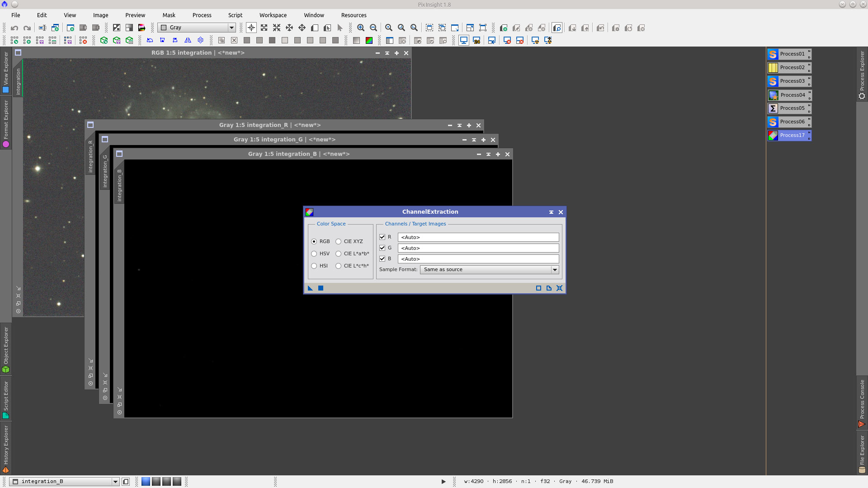868x488 pixels.
Task: Open the Gray channel selector dropdown
Action: 231,28
